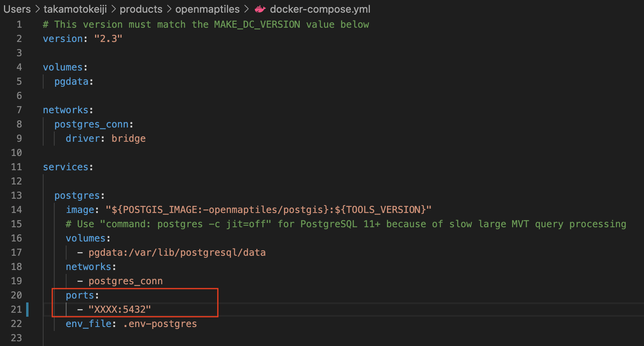Viewport: 644px width, 346px height.
Task: Click line number 13 in the gutter
Action: pyautogui.click(x=16, y=196)
